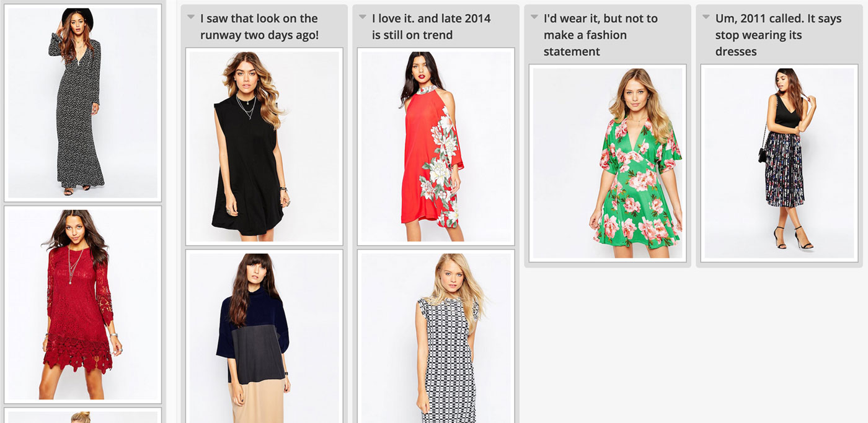Click the "Um, 2011 called. It says stop wearing its dresses" title
The image size is (868, 423).
click(778, 35)
